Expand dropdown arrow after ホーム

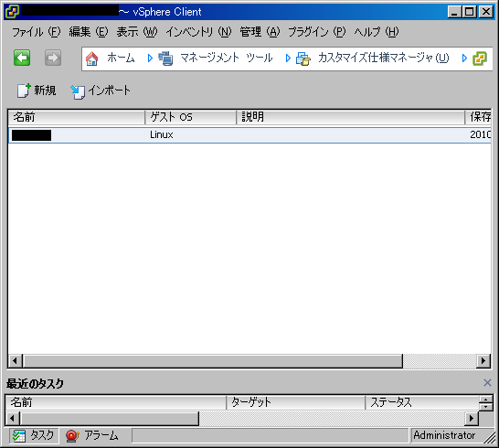coord(150,59)
